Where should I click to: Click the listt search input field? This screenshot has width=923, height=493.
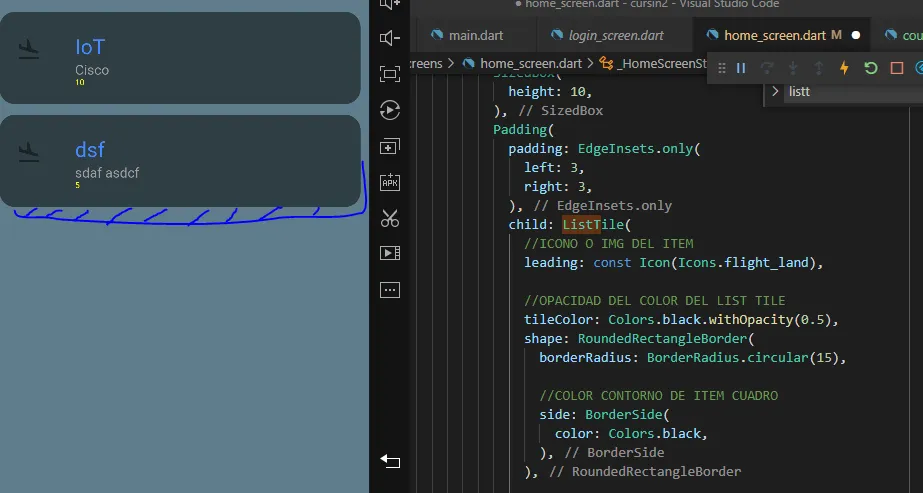coord(856,92)
